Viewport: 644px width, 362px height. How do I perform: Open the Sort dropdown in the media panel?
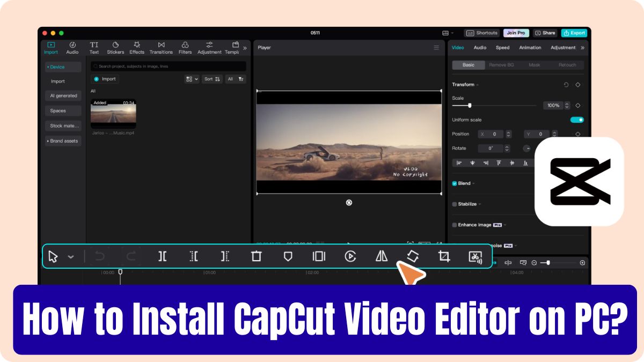[211, 79]
